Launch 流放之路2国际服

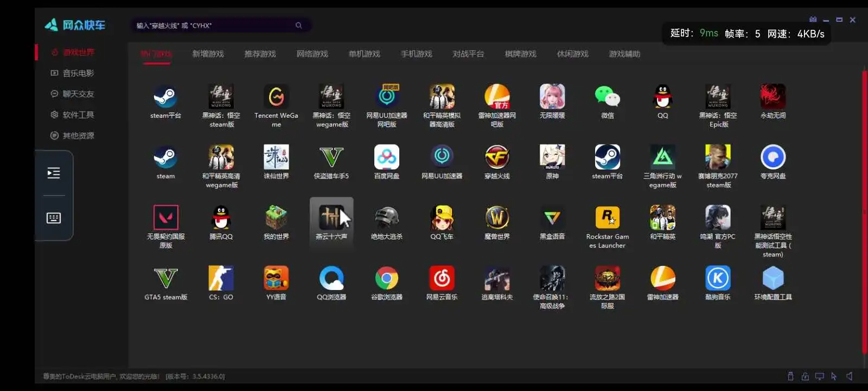(608, 279)
